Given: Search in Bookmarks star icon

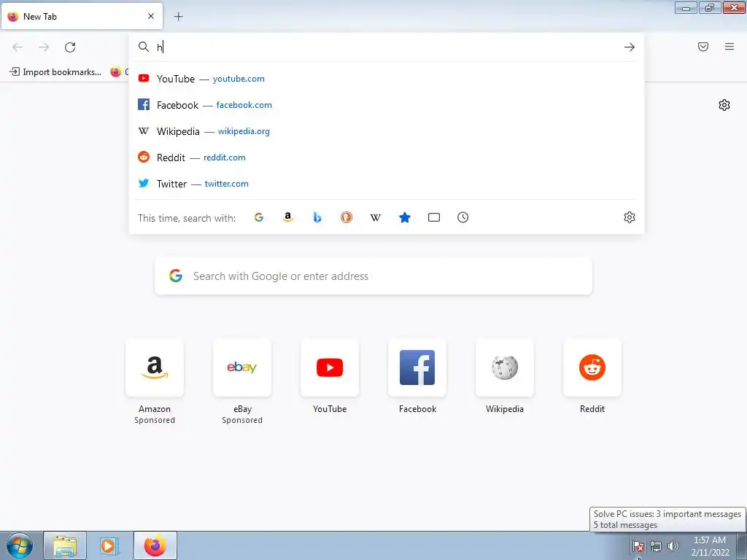Looking at the screenshot, I should coord(405,217).
